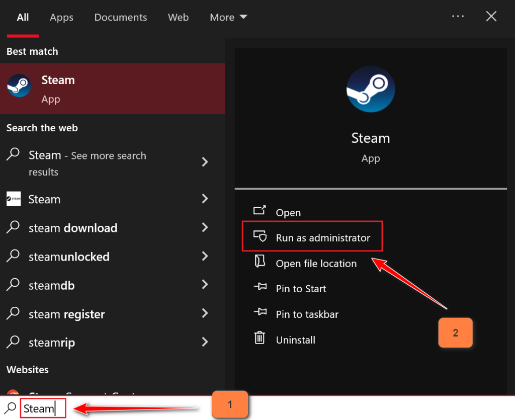Select the Steam App best match result
515x420 pixels.
112,89
